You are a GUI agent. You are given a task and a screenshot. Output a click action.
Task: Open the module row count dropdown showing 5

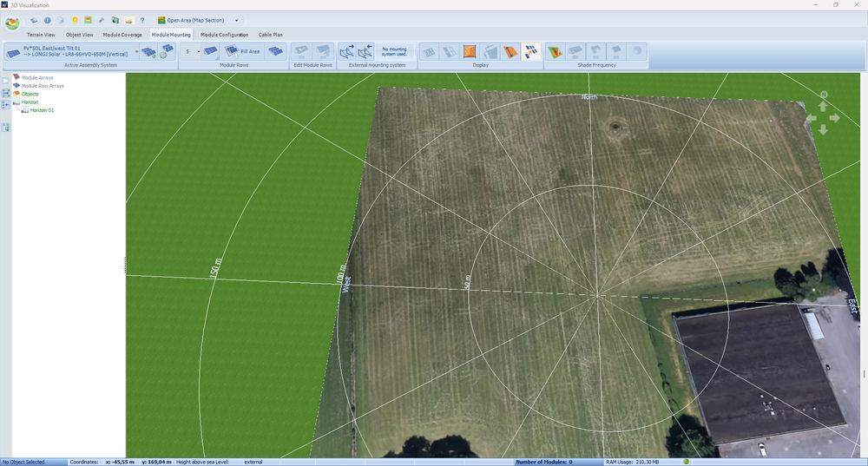[x=198, y=51]
